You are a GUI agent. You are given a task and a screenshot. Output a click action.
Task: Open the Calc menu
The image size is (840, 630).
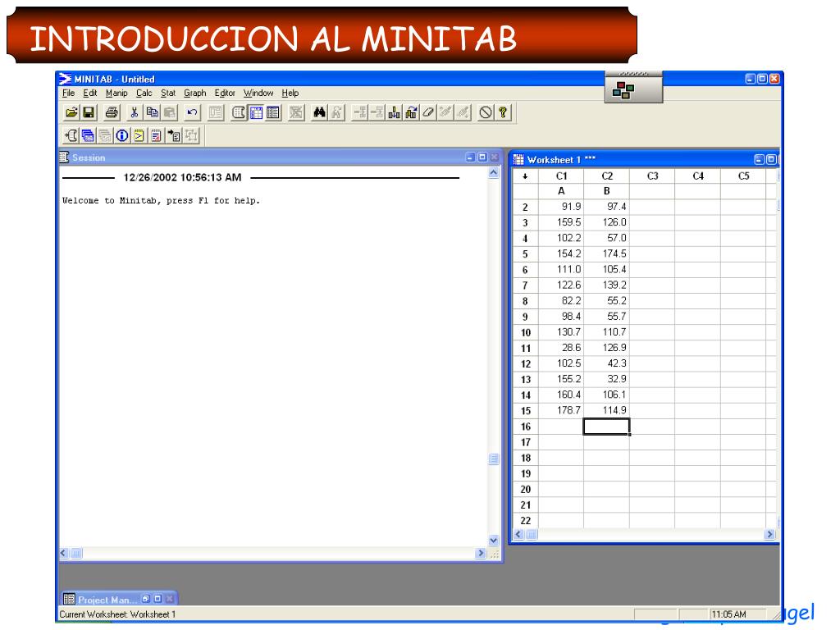click(144, 94)
